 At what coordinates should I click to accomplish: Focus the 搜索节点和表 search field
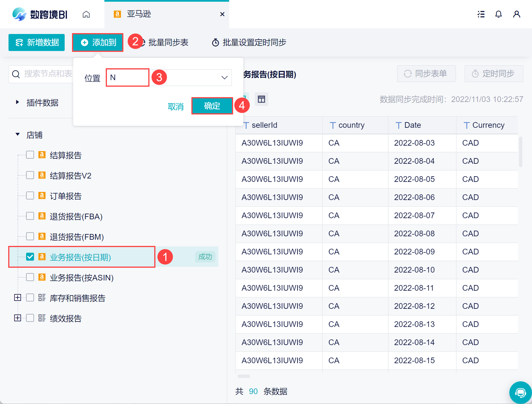click(41, 74)
